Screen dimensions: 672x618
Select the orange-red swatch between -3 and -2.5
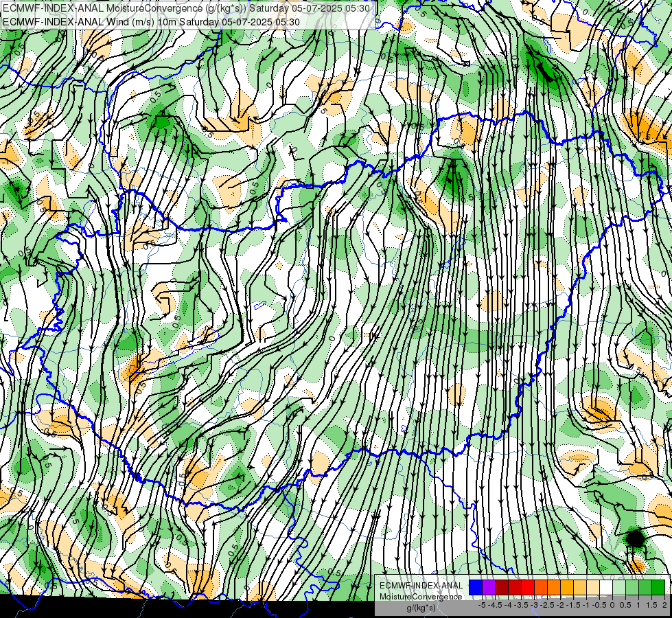click(541, 587)
